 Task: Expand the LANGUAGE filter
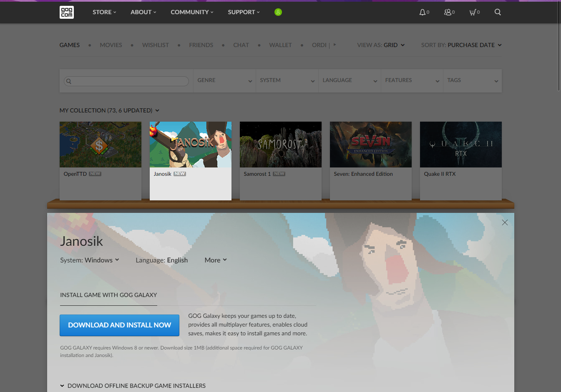pos(350,80)
